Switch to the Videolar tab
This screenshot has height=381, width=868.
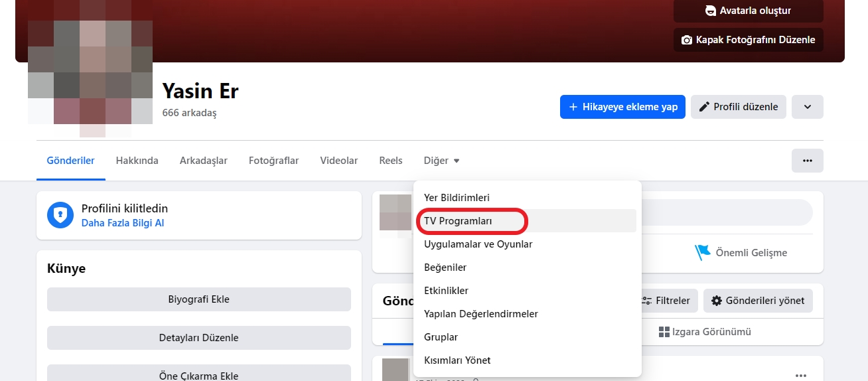pyautogui.click(x=339, y=161)
